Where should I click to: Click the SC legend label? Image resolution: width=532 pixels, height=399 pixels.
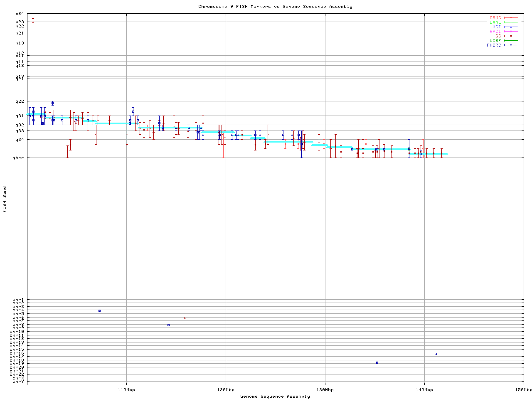click(498, 36)
